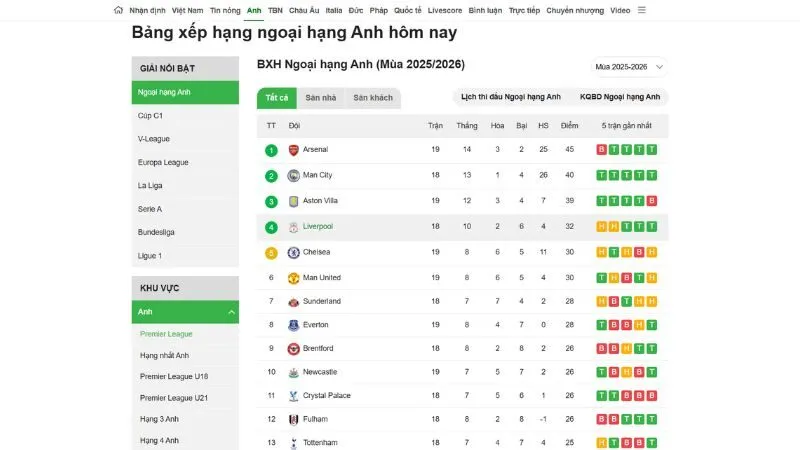The width and height of the screenshot is (800, 450).
Task: Select La Liga in the sidebar
Action: 150,185
